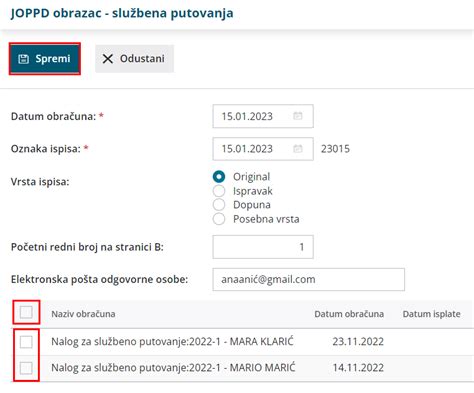This screenshot has width=474, height=393.
Task: Select the Posebna vrsta radio option
Action: (219, 219)
